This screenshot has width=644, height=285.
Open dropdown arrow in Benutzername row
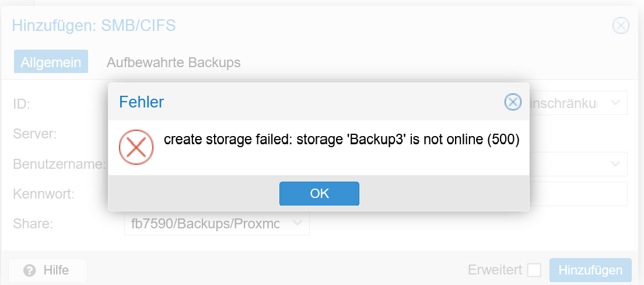(x=615, y=164)
